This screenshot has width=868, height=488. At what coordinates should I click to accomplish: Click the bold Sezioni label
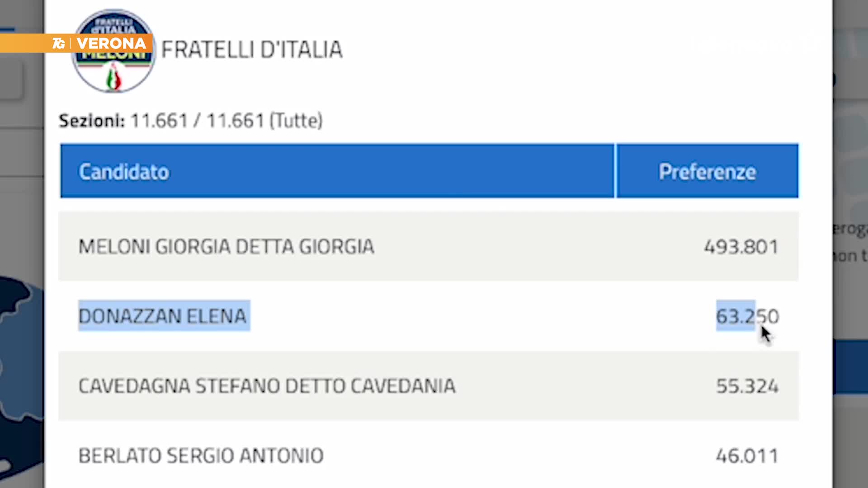pyautogui.click(x=92, y=121)
